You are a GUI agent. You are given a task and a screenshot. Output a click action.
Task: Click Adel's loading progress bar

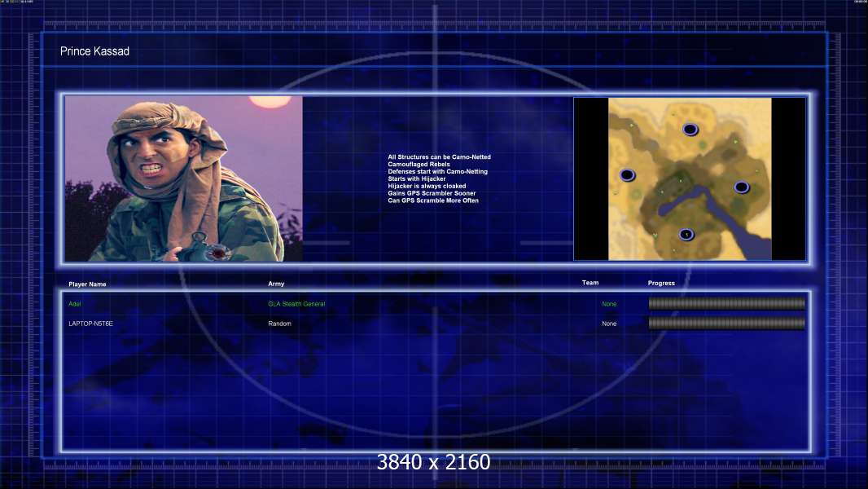(727, 303)
